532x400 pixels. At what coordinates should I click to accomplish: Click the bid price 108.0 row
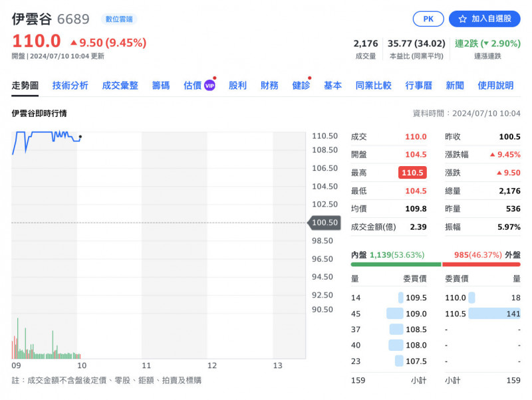[x=389, y=345]
